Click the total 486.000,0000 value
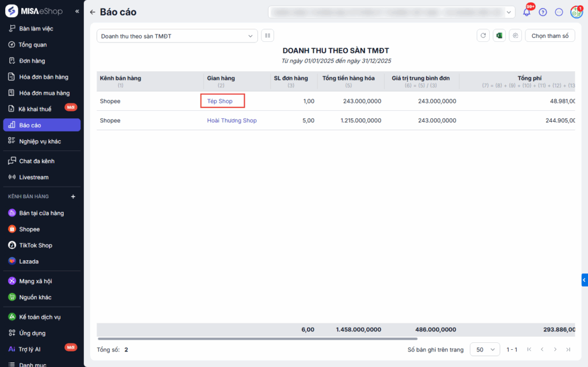 pos(436,330)
